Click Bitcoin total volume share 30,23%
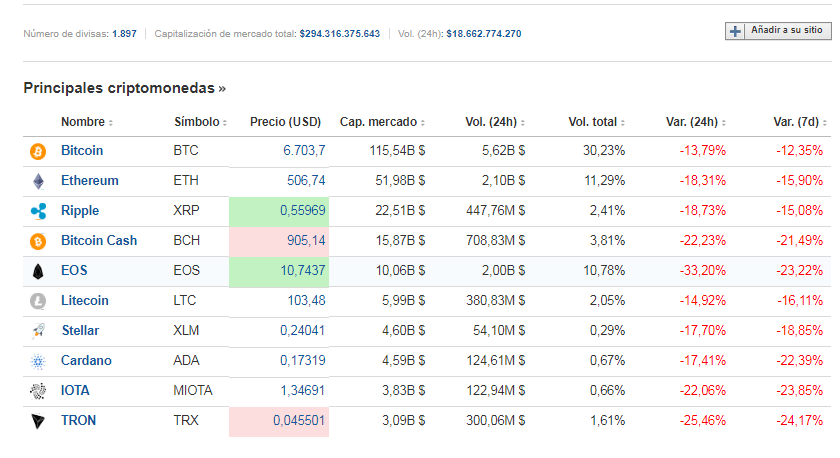The image size is (840, 458). (x=604, y=151)
